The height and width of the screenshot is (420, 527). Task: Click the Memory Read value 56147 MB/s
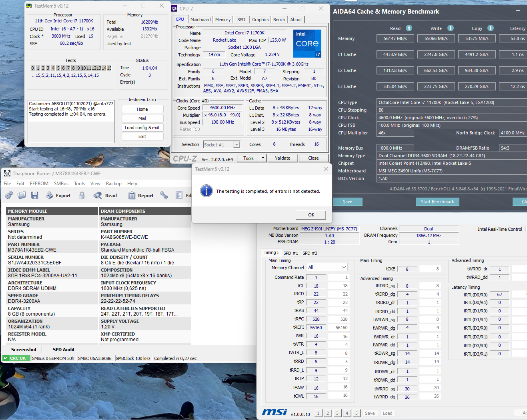(395, 38)
